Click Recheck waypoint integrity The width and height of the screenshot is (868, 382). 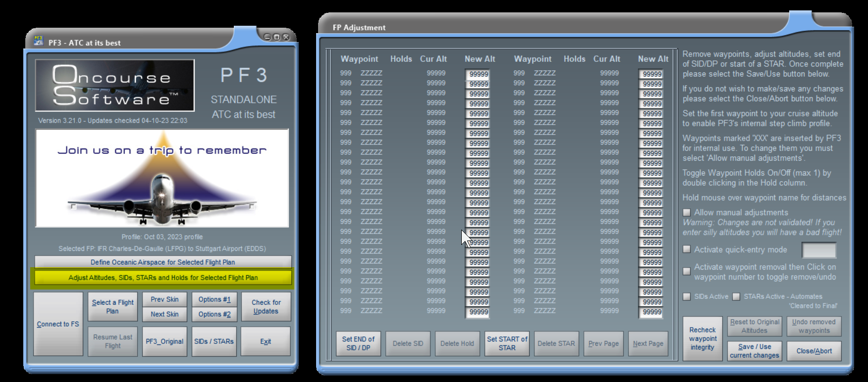coord(703,338)
